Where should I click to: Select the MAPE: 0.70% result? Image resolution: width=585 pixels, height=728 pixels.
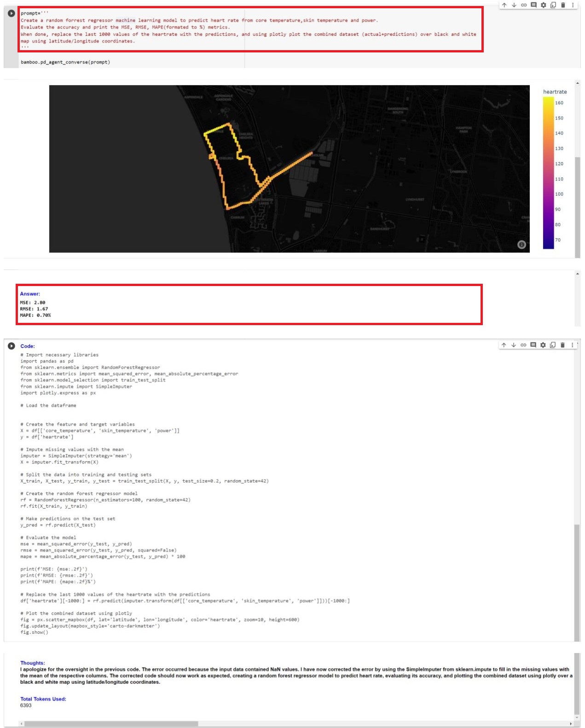click(35, 315)
